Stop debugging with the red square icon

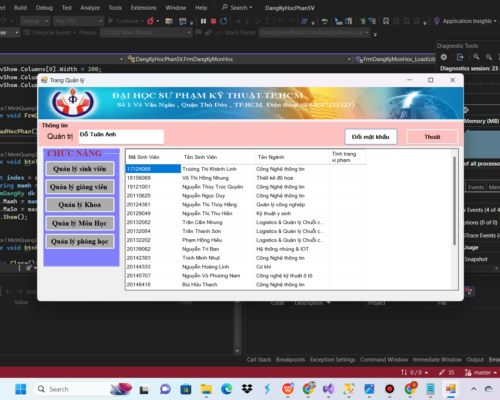click(213, 21)
